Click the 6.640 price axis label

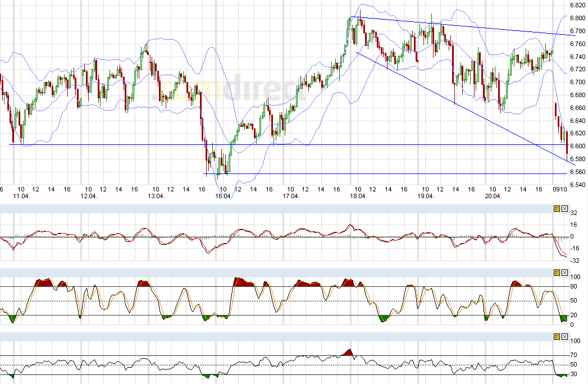coord(577,121)
